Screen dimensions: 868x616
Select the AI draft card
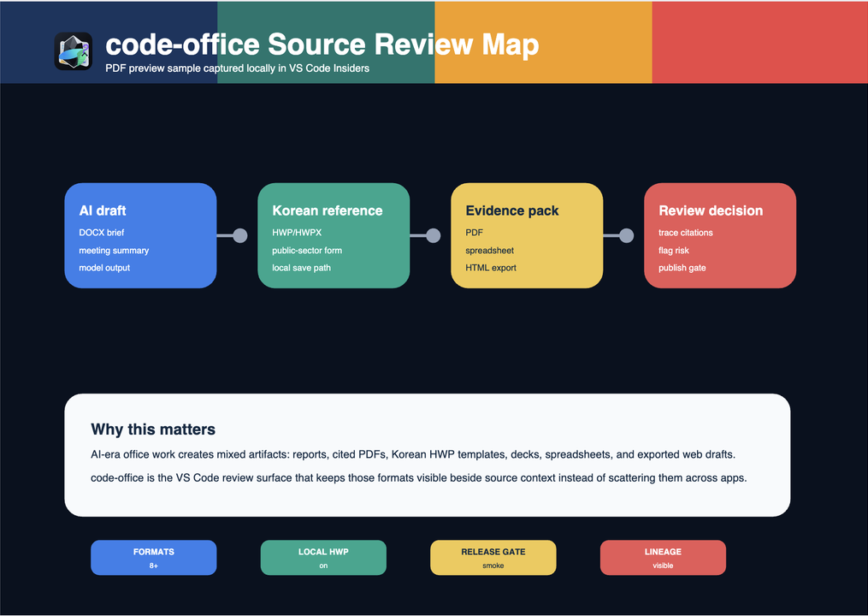click(x=140, y=235)
